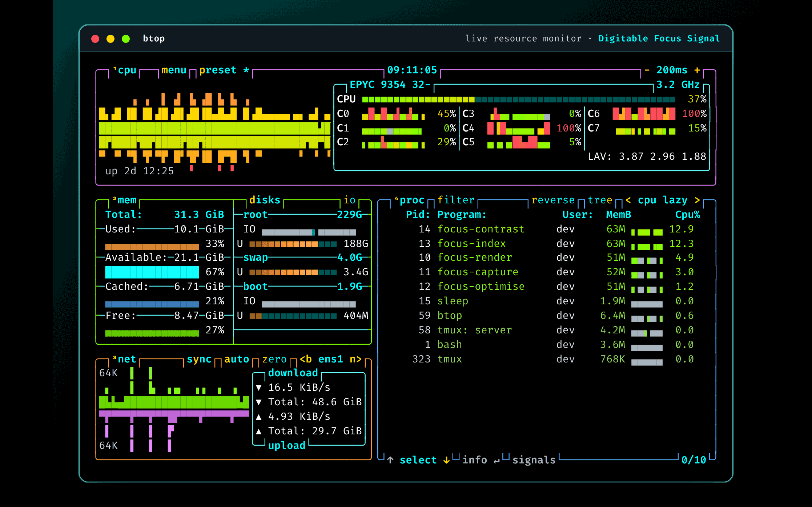Image resolution: width=812 pixels, height=507 pixels.
Task: Open the btop menu option
Action: (x=174, y=70)
